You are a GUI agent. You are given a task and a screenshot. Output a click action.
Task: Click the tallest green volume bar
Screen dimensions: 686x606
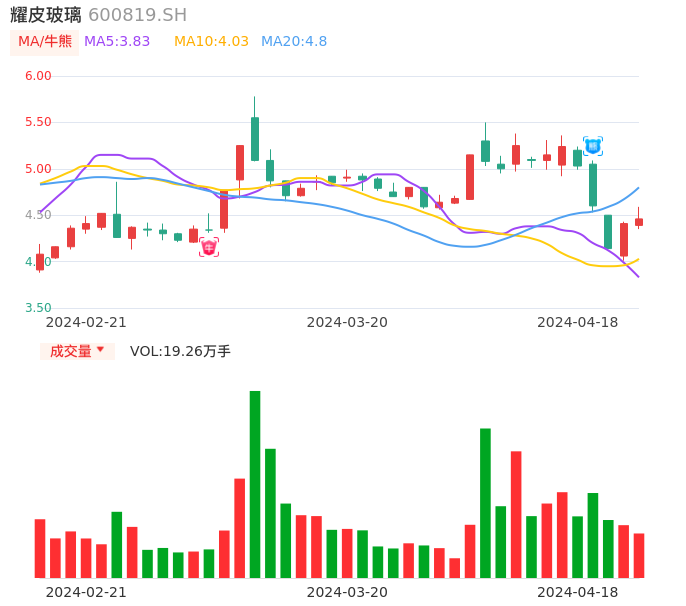click(x=255, y=483)
